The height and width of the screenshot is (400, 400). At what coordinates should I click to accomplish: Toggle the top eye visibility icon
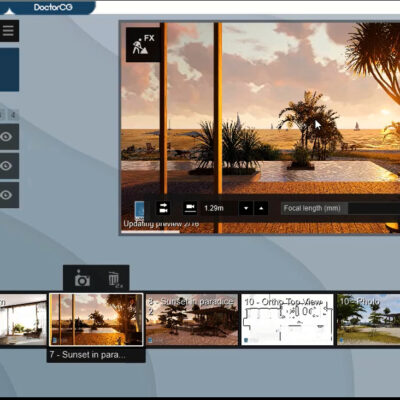click(7, 137)
